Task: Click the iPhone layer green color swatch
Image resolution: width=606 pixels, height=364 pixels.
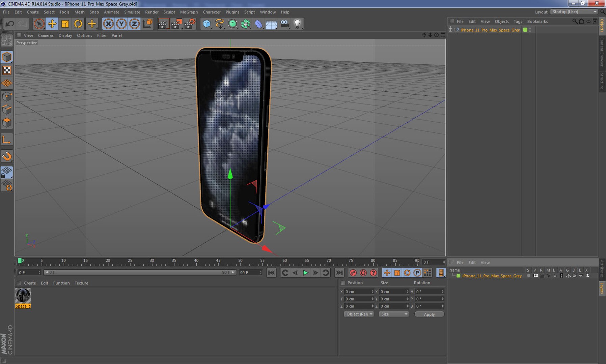Action: click(x=458, y=276)
